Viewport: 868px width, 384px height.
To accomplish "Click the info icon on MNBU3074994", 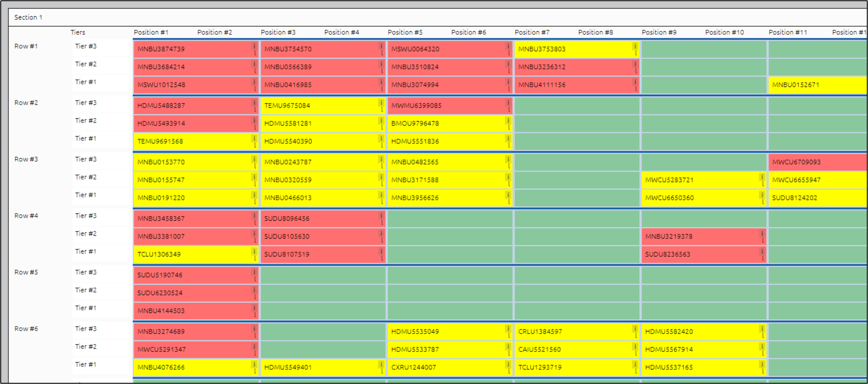I will (508, 82).
